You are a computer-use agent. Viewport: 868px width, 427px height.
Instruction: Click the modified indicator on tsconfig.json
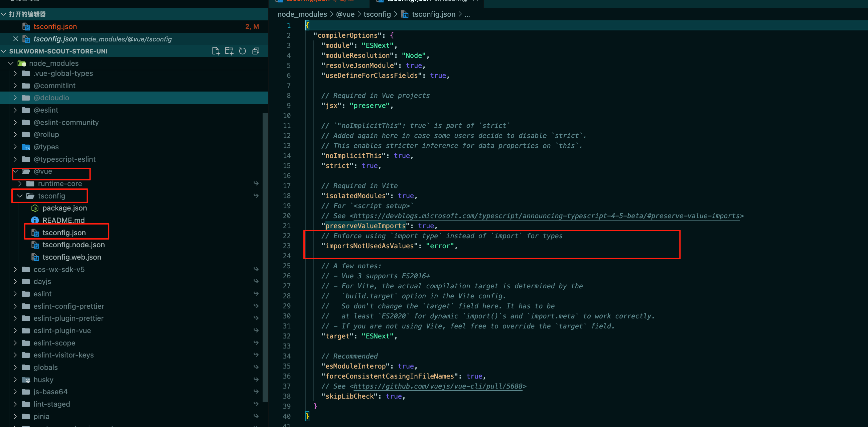pyautogui.click(x=252, y=26)
